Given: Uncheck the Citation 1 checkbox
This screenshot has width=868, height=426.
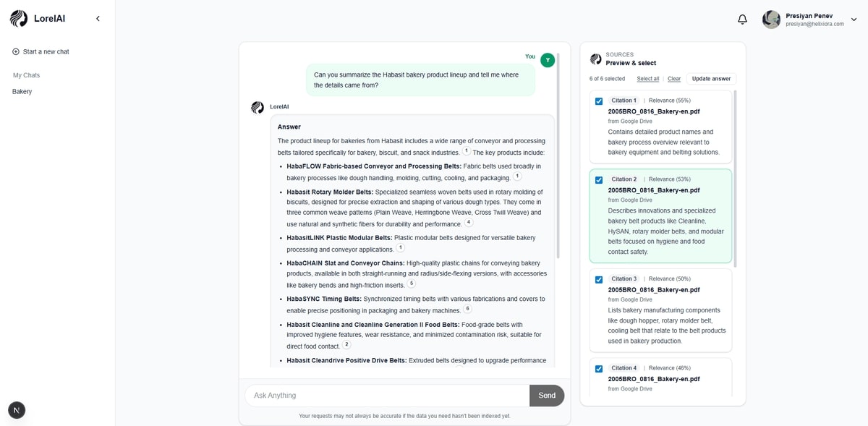Looking at the screenshot, I should click(x=599, y=101).
